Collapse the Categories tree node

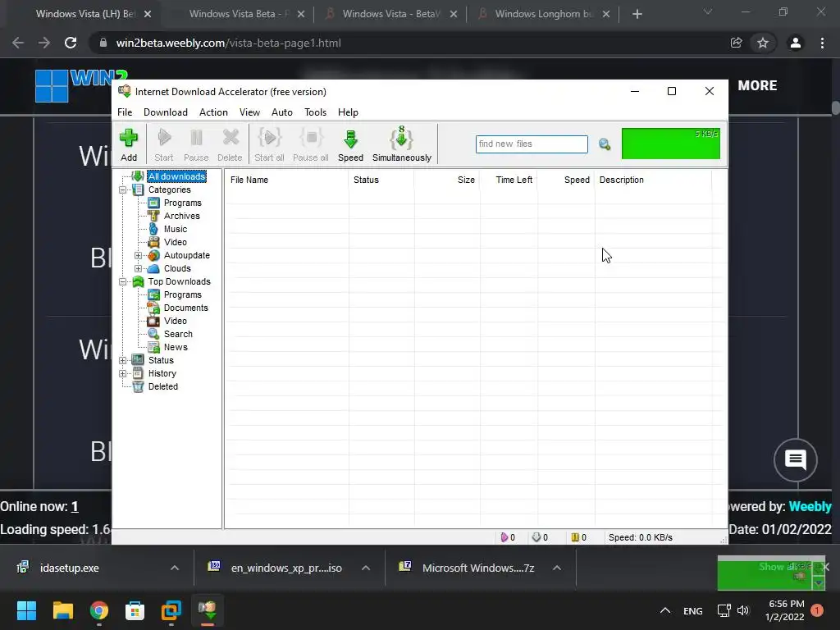[x=123, y=189]
